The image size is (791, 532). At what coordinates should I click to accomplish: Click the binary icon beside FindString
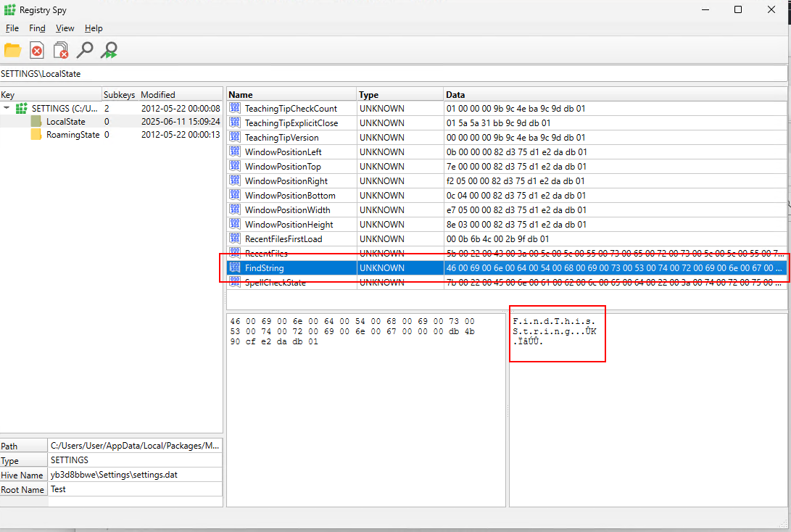(x=235, y=267)
